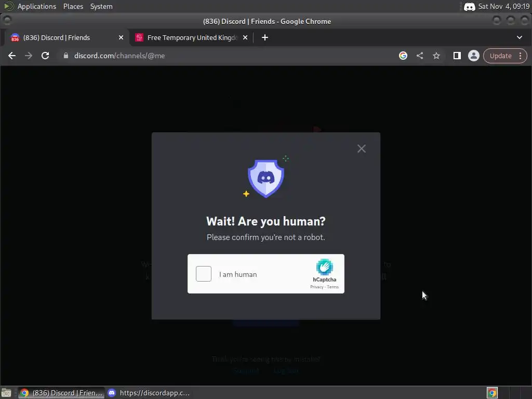Click the show desktop taskbar icon
Viewport: 532px width, 399px height.
click(x=6, y=393)
